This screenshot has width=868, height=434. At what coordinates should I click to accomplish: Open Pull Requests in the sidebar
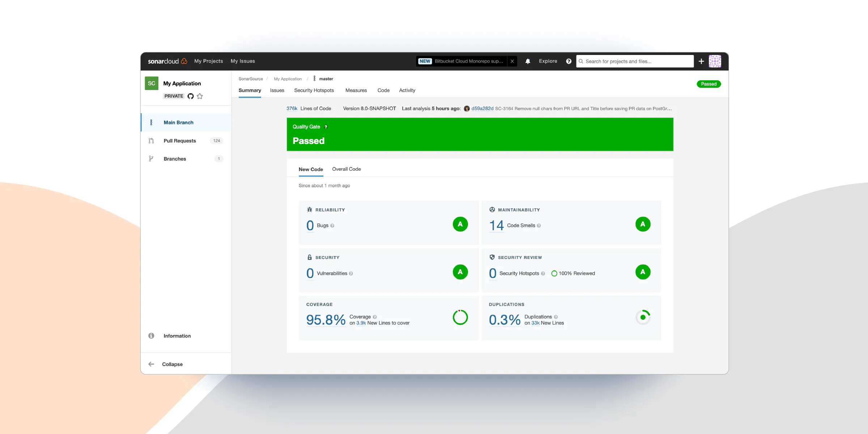pos(180,141)
